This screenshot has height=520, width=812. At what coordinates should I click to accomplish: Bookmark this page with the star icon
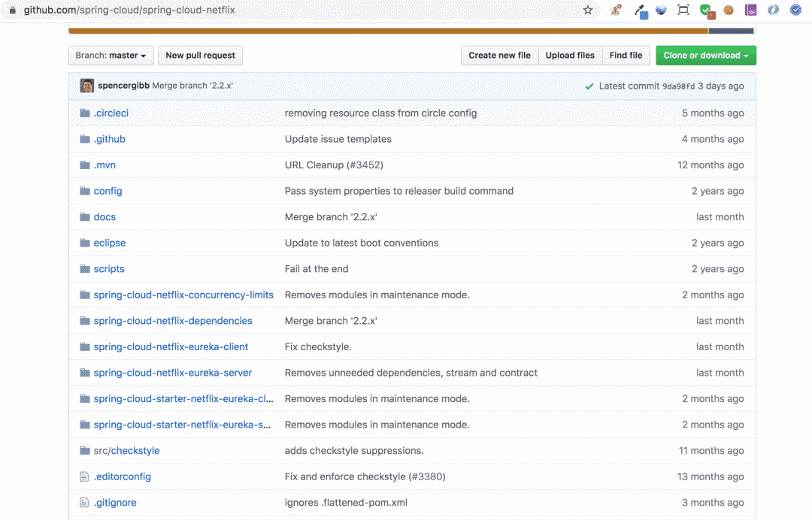pyautogui.click(x=588, y=10)
